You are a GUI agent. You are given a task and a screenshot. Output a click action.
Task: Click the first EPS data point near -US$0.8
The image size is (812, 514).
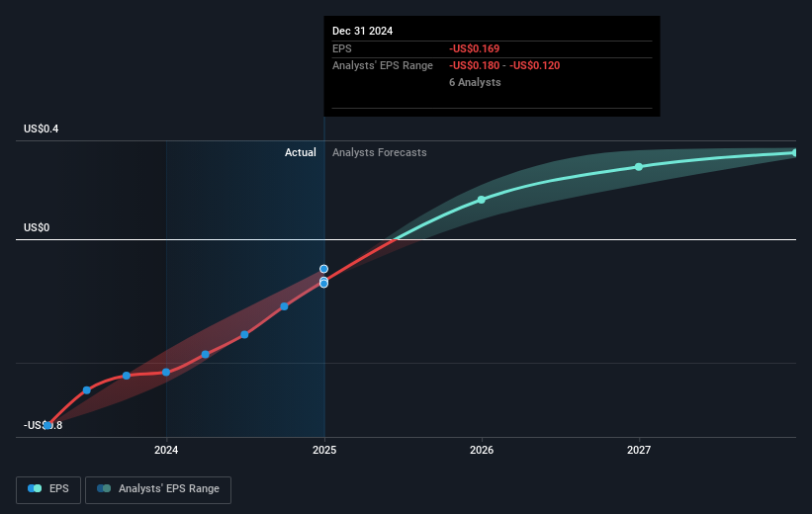click(47, 425)
